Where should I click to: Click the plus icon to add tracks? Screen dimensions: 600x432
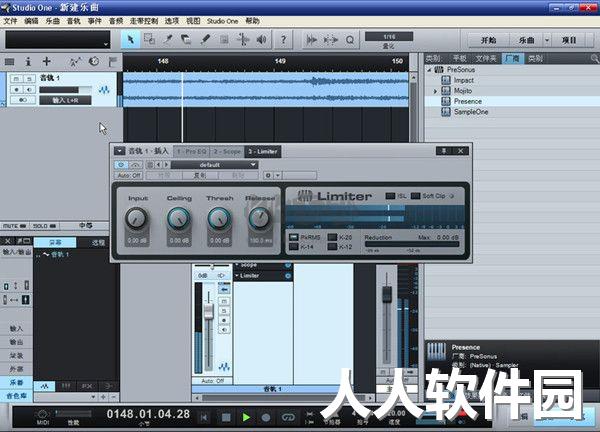[47, 62]
